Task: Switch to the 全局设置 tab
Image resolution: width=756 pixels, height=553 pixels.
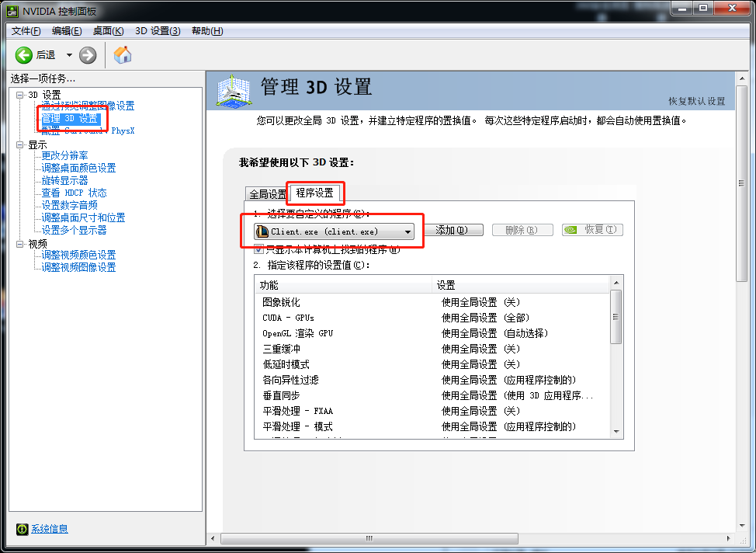Action: point(267,194)
